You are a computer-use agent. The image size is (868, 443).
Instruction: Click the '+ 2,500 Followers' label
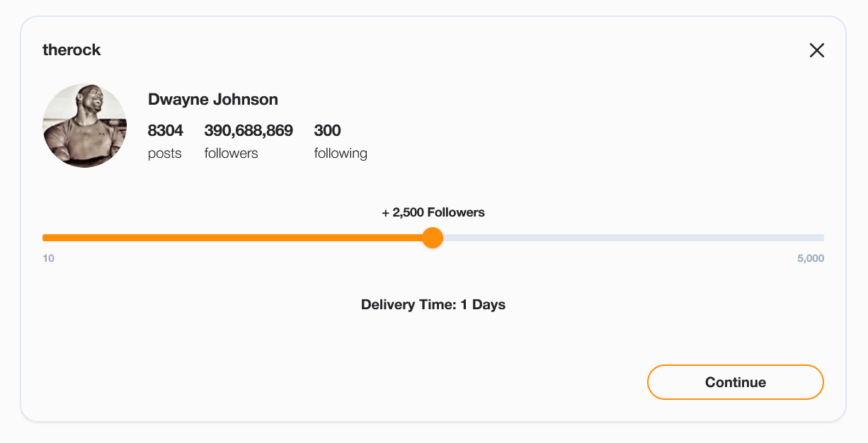(433, 212)
